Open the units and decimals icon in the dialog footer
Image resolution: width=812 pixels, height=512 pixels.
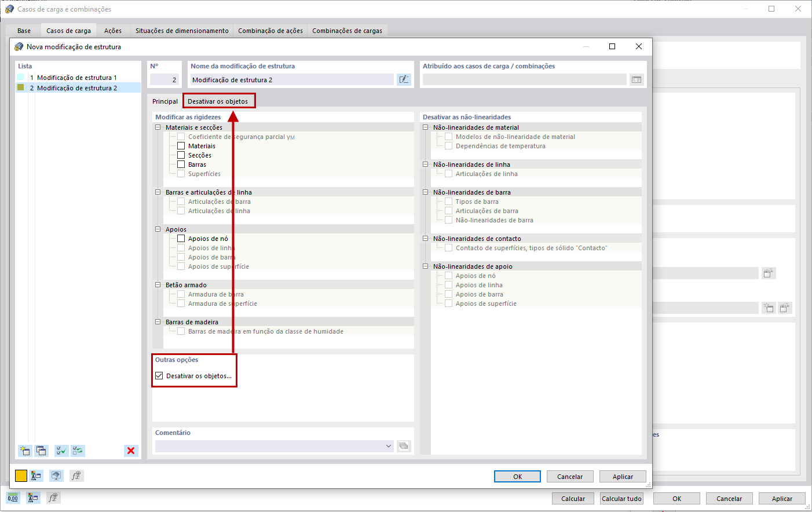pyautogui.click(x=36, y=476)
